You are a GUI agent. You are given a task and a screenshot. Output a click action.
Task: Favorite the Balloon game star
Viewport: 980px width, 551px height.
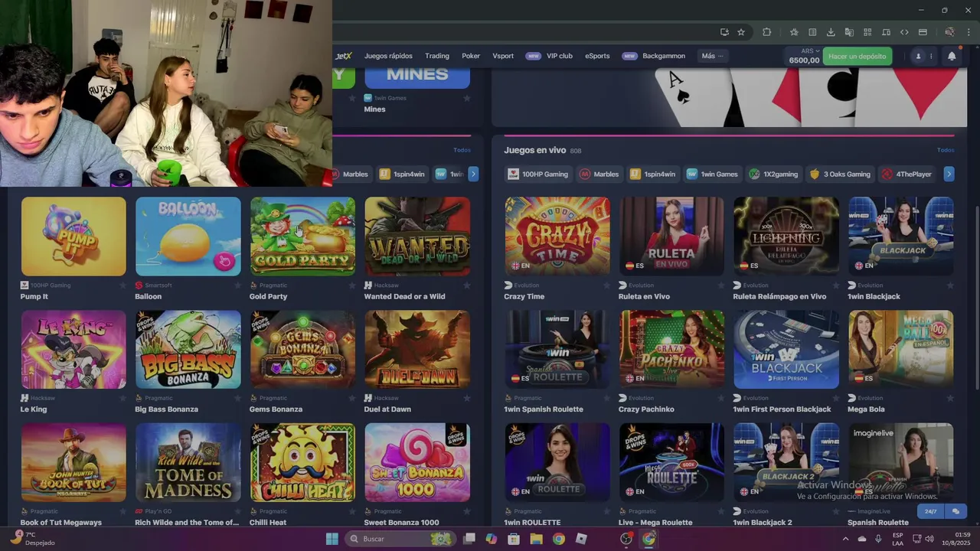point(237,285)
